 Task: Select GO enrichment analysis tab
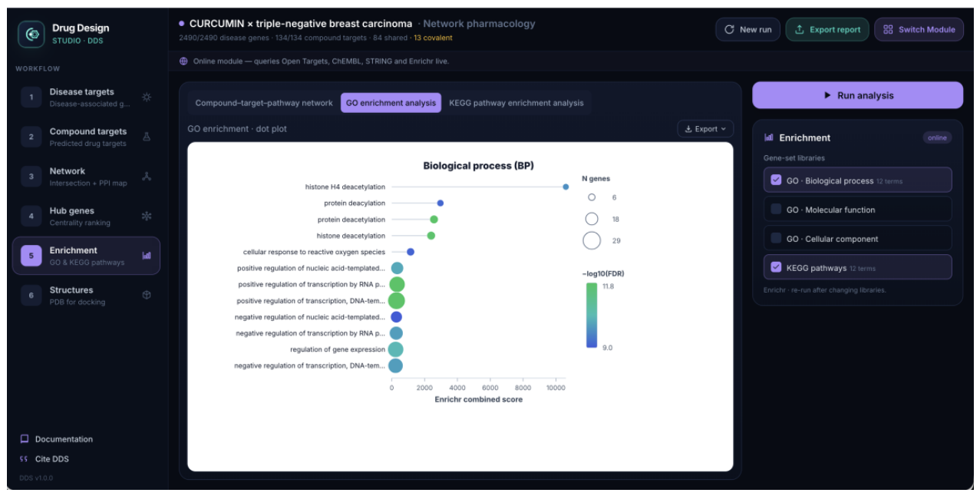391,103
